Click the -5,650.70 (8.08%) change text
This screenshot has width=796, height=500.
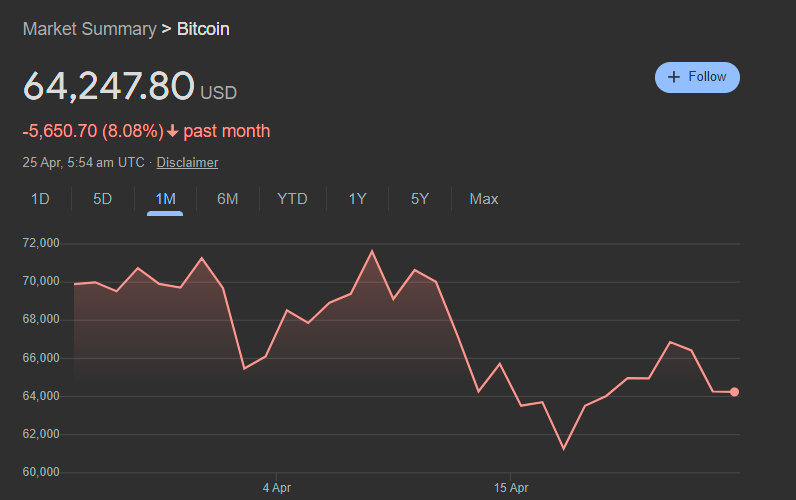[93, 131]
